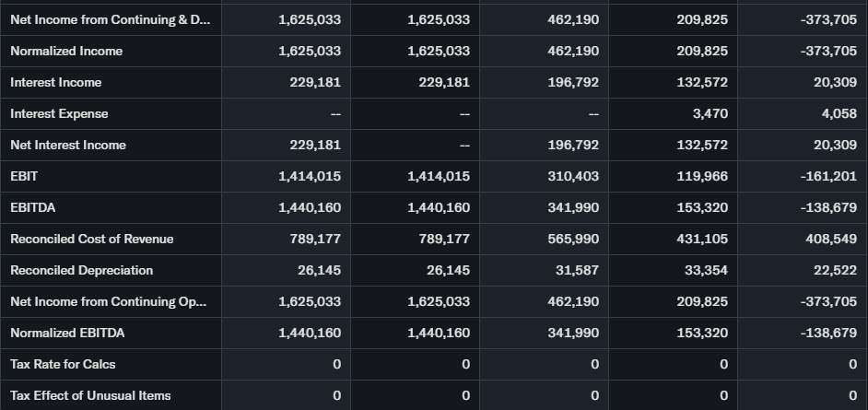Click the Reconciled Cost of Revenue value 565,990

pyautogui.click(x=573, y=239)
